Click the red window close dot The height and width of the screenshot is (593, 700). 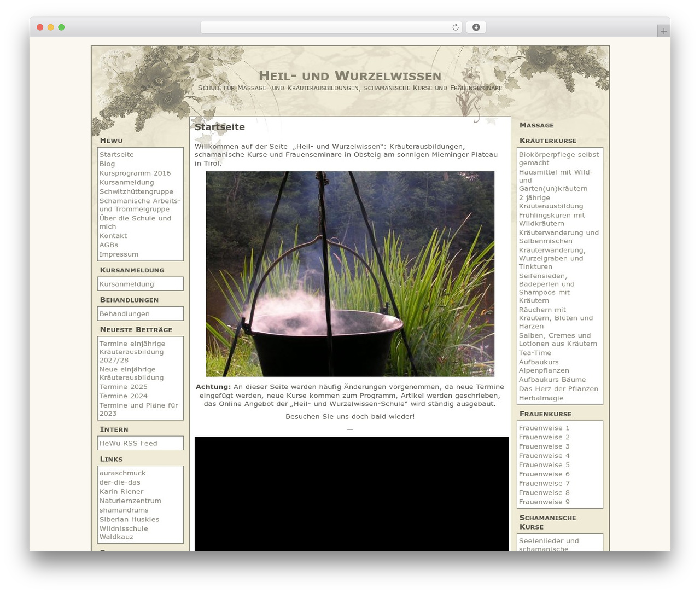click(40, 27)
